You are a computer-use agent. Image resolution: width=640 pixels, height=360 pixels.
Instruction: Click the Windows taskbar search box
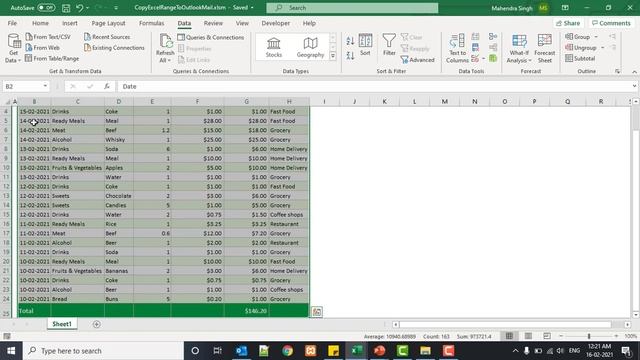click(103, 351)
